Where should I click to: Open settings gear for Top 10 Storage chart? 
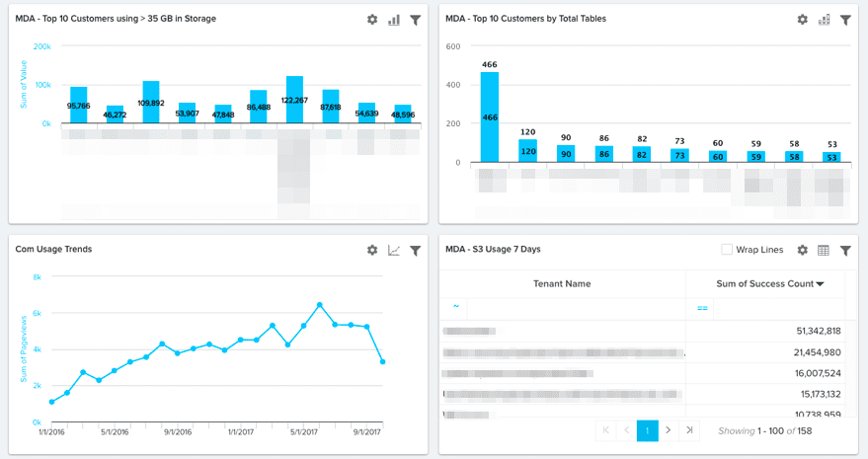372,20
